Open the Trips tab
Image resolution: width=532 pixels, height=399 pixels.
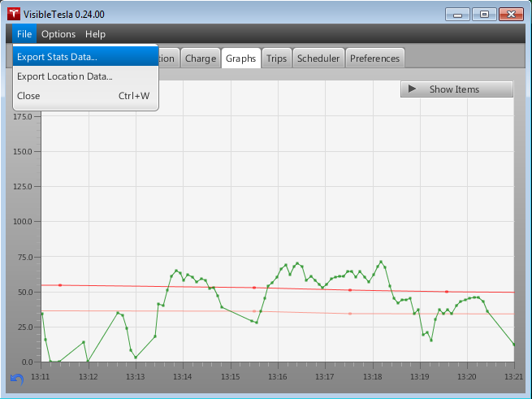pos(276,59)
